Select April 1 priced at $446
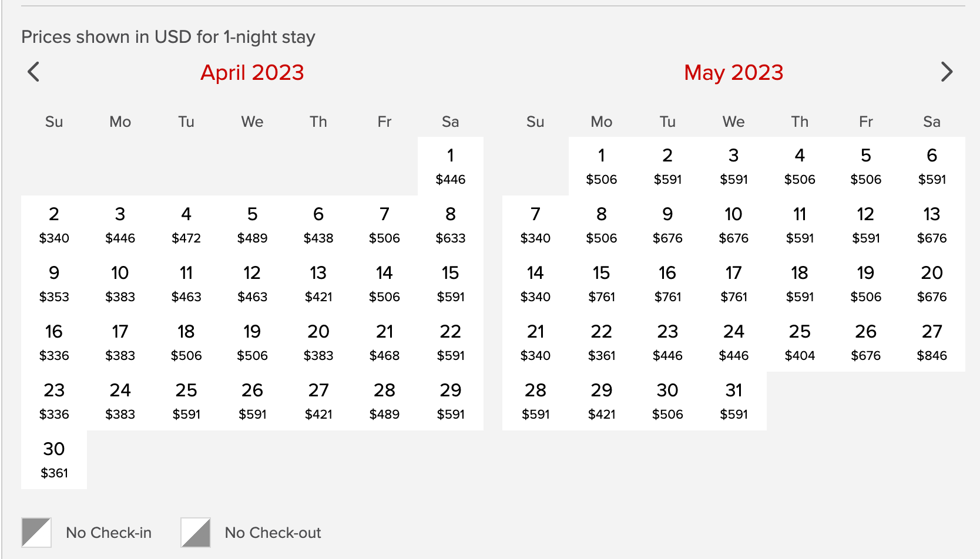The width and height of the screenshot is (980, 559). pos(450,166)
